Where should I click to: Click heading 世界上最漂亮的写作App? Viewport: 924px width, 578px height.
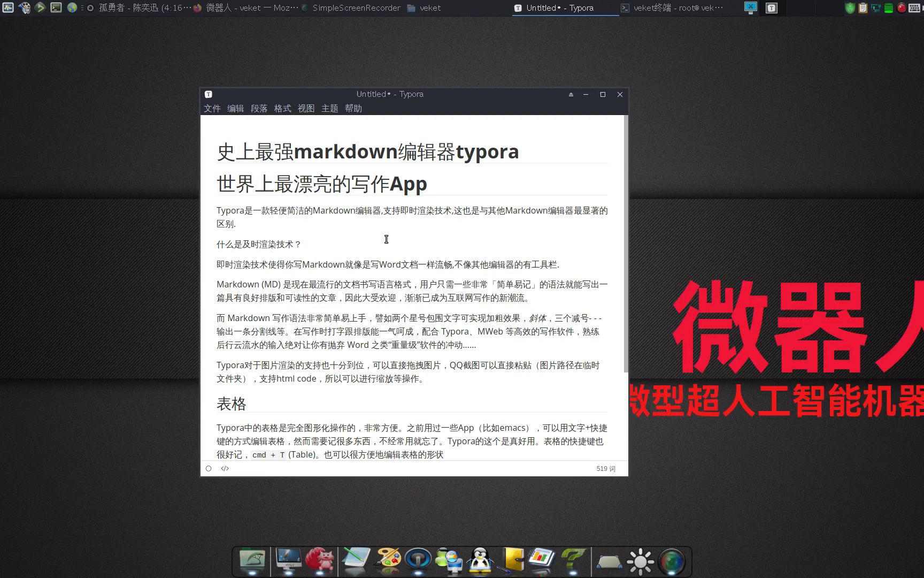(x=322, y=184)
